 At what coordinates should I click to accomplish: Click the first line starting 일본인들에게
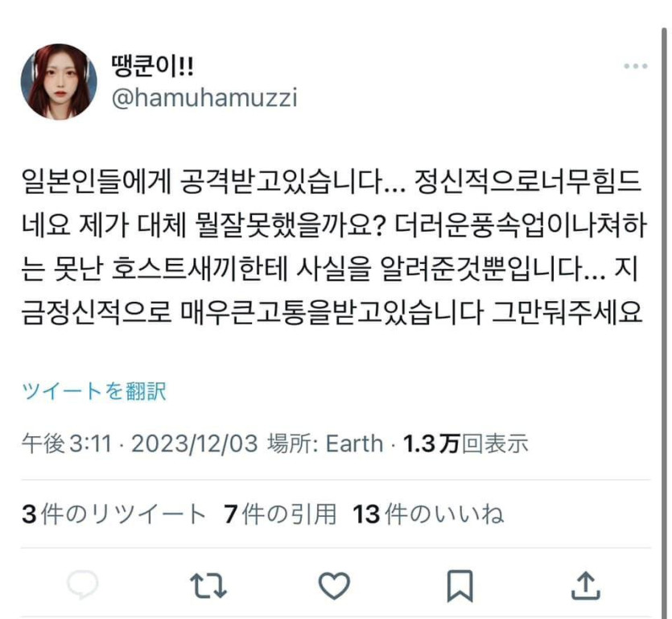tap(332, 182)
